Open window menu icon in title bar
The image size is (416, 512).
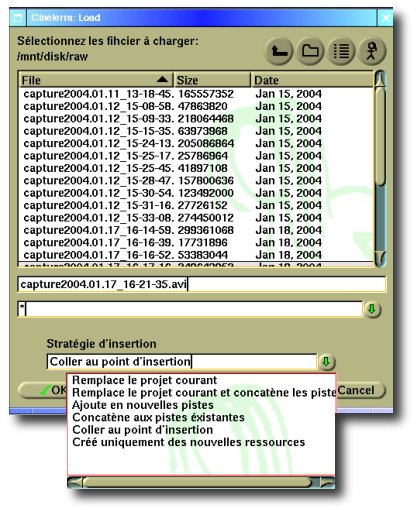18,17
